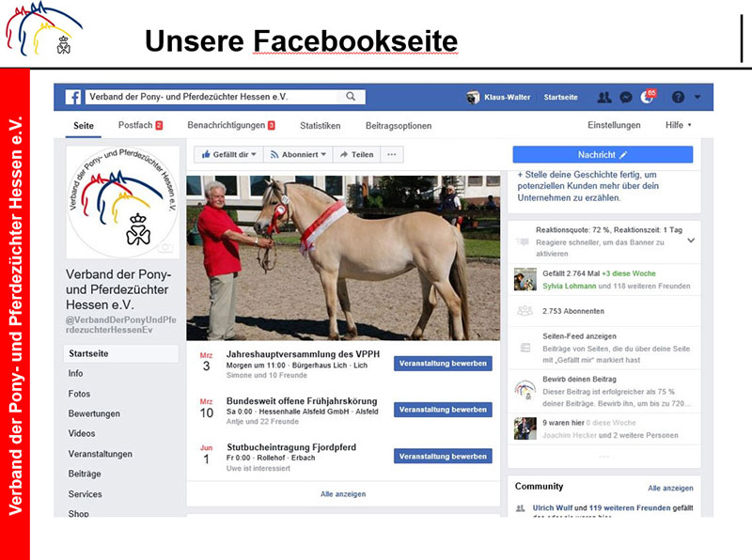Image resolution: width=752 pixels, height=560 pixels.
Task: Open the Hilfe dropdown menu
Action: (678, 125)
